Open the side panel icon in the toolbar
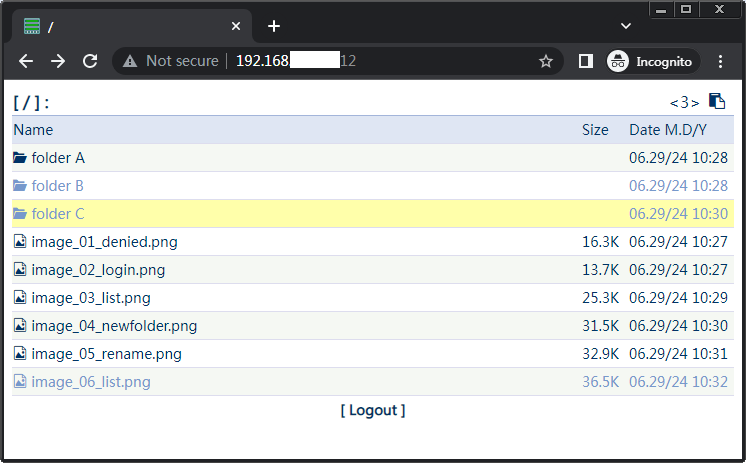Image resolution: width=746 pixels, height=463 pixels. point(586,61)
